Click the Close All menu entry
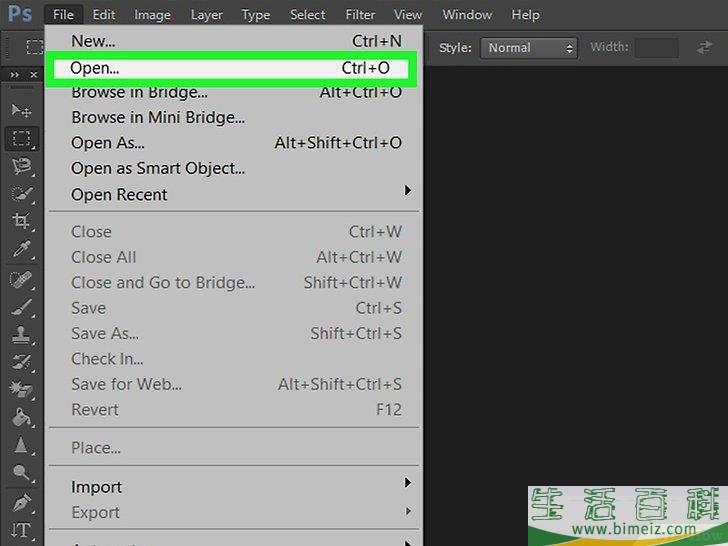728x546 pixels. [236, 257]
